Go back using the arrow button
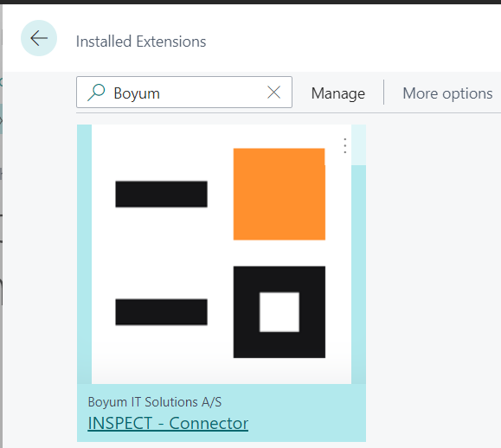Image resolution: width=501 pixels, height=448 pixels. click(39, 38)
